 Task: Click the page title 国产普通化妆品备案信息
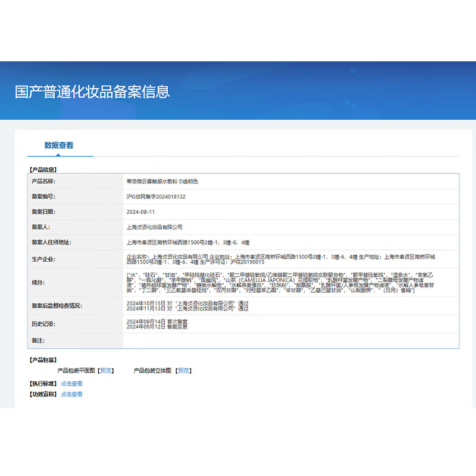pos(92,92)
